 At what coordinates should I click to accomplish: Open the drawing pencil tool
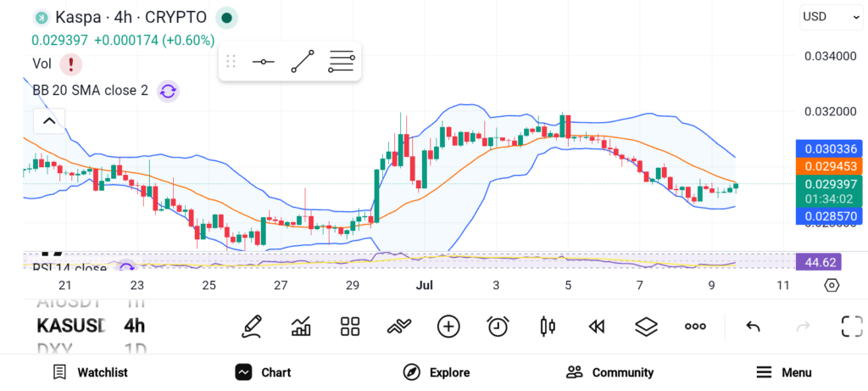[251, 327]
